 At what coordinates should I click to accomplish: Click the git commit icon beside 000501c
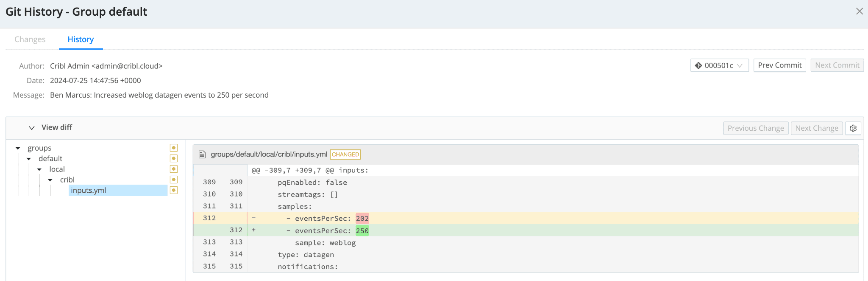pyautogui.click(x=698, y=65)
